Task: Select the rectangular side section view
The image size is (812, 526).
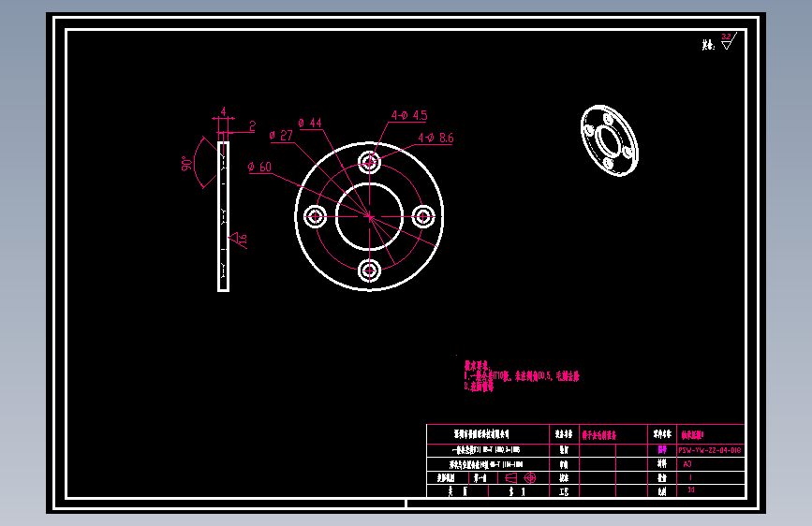Action: (223, 216)
